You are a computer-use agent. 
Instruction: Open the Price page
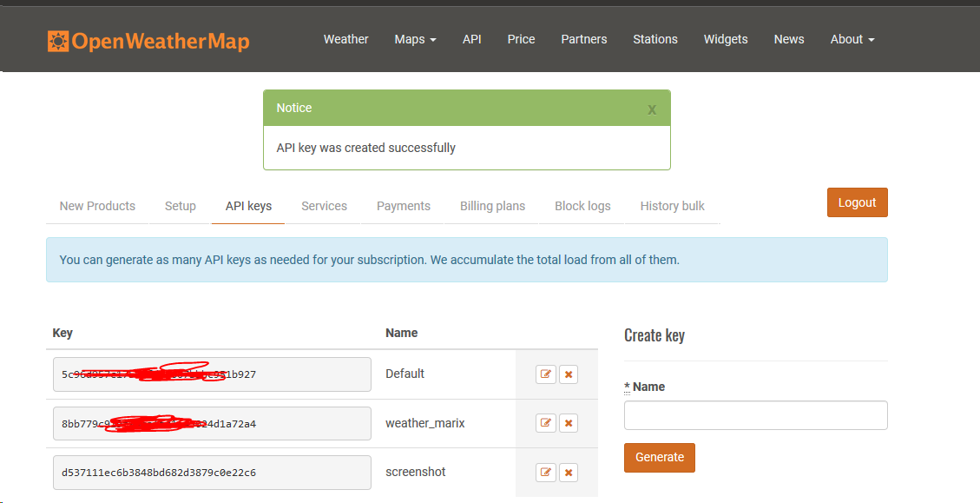tap(522, 39)
